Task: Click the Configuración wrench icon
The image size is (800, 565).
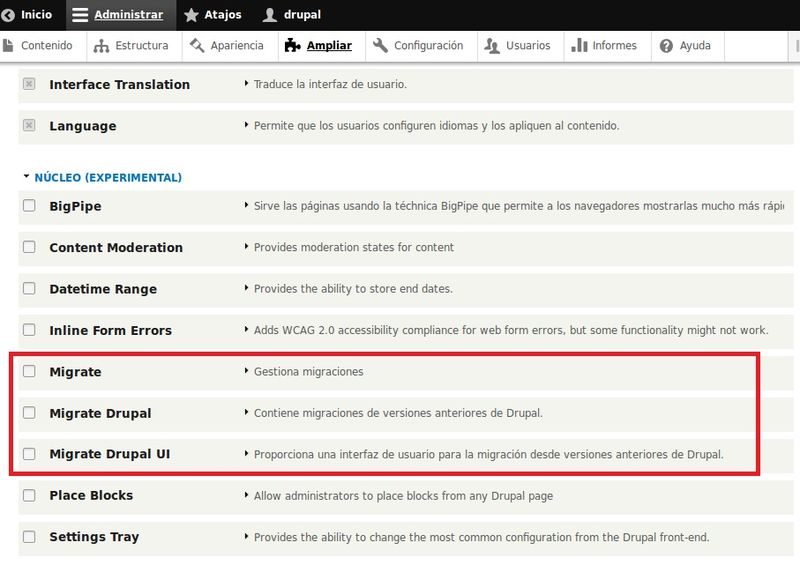Action: click(x=380, y=45)
